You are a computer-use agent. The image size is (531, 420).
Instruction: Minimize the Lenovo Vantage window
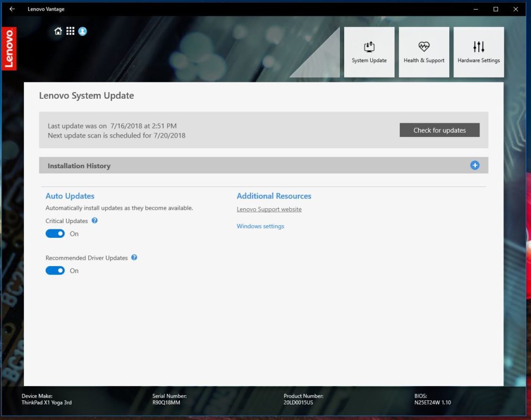(x=475, y=9)
